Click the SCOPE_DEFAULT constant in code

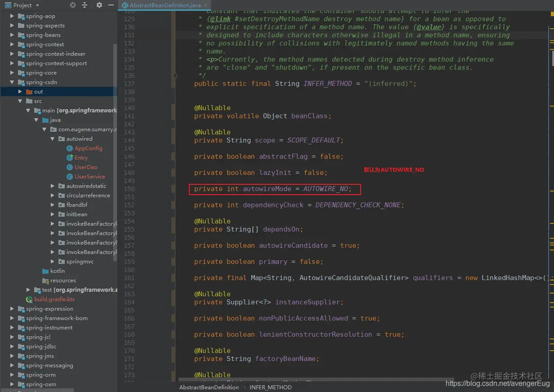tap(313, 140)
